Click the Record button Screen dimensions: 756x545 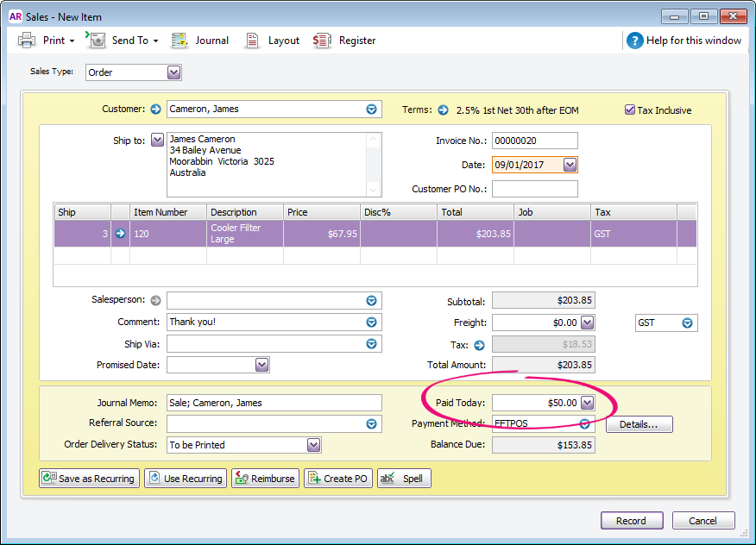[631, 521]
